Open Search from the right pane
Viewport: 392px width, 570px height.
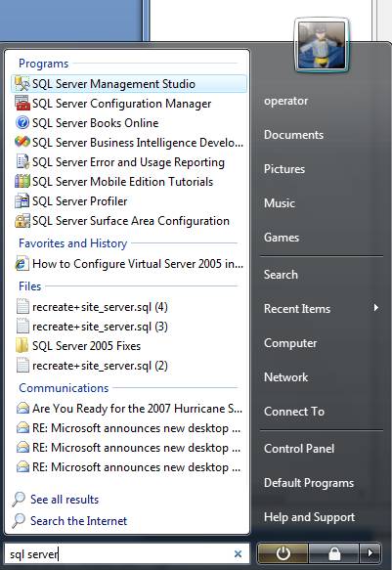281,275
